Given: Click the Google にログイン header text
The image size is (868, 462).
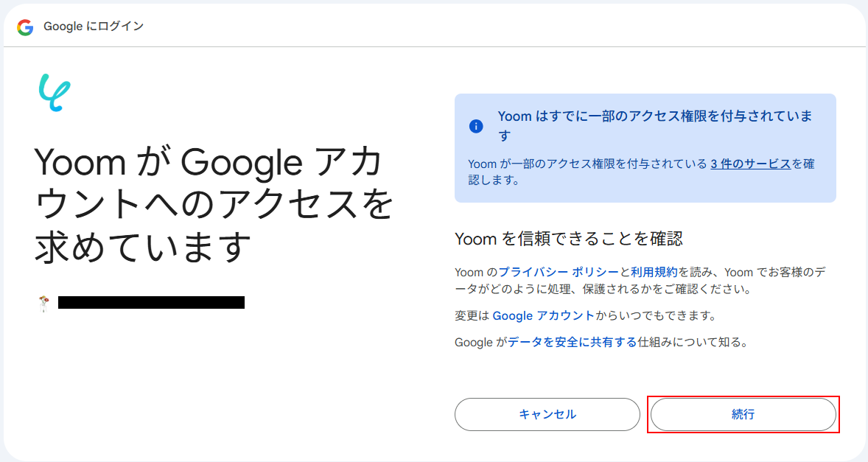Looking at the screenshot, I should pyautogui.click(x=94, y=27).
